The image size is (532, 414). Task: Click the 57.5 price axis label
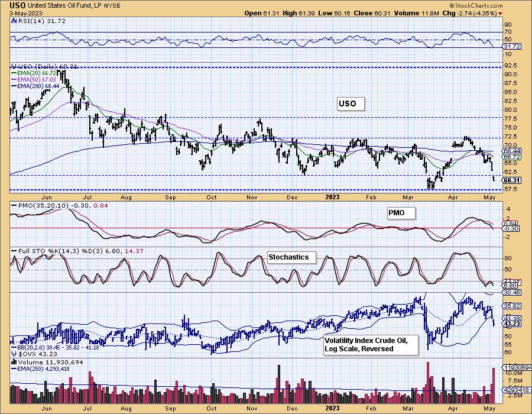coord(511,189)
